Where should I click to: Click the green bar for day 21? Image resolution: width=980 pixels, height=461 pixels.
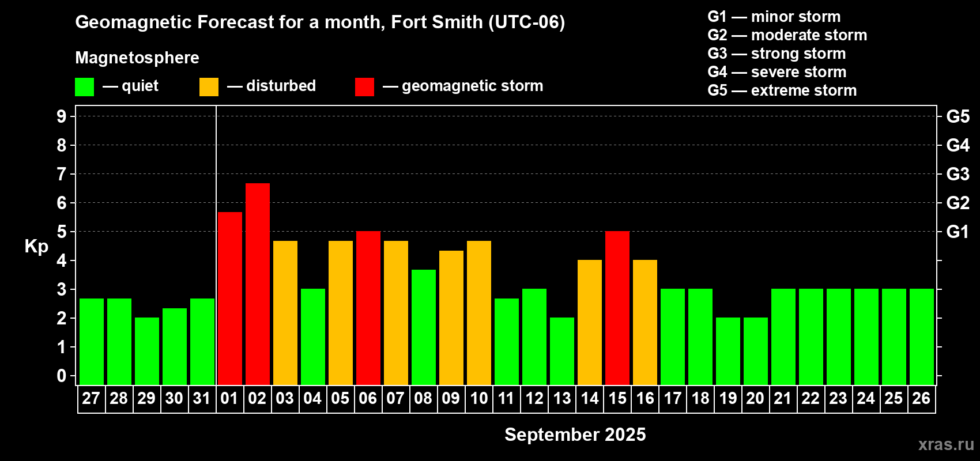point(783,337)
